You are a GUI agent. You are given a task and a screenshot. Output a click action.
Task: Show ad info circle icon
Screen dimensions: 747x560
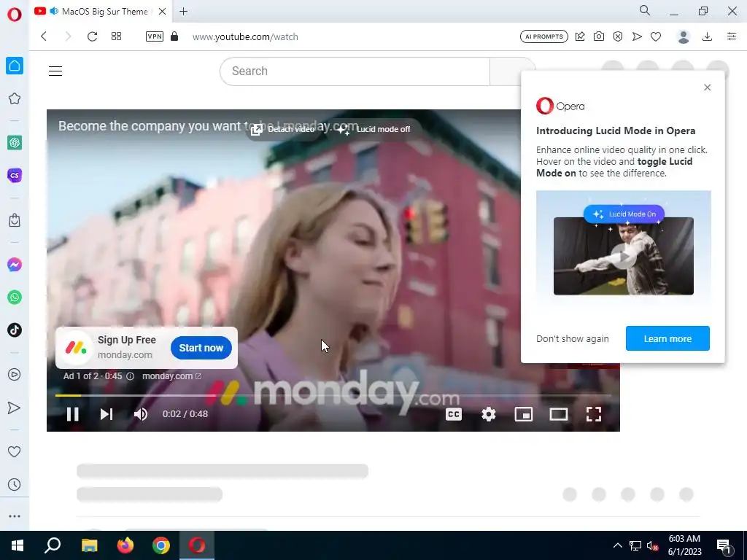(130, 376)
